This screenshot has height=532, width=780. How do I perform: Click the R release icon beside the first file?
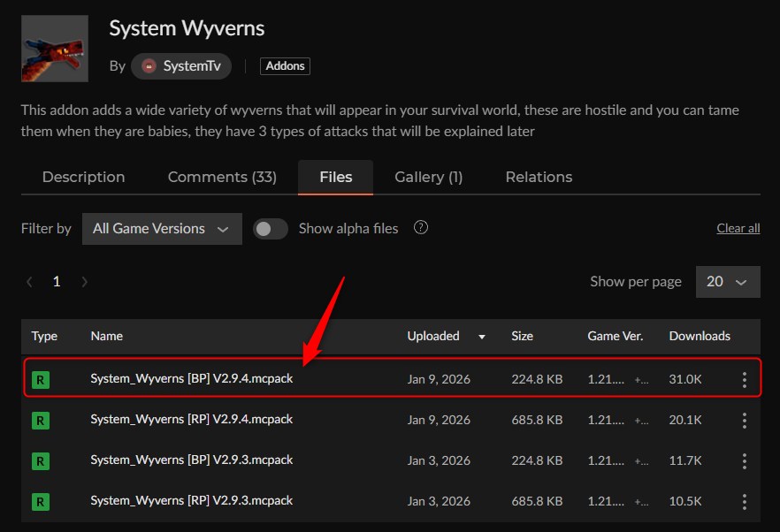[40, 378]
